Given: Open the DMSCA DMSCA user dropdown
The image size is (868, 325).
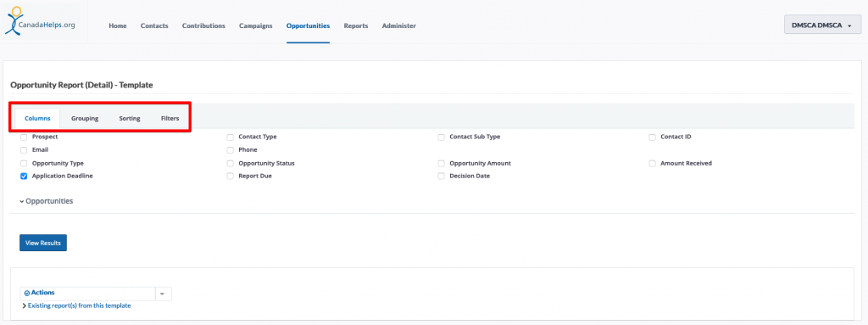Looking at the screenshot, I should tap(822, 25).
